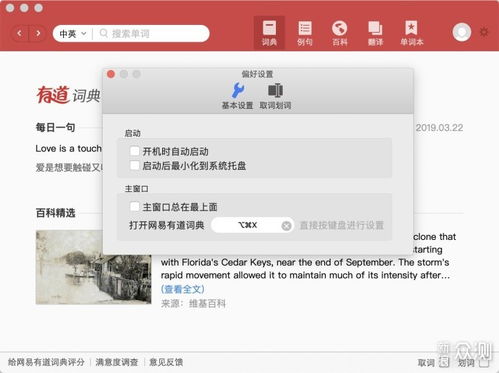Screen dimensions: 499x373
Task: Enable 启动后最小化到系统托盘 checkbox
Action: [135, 165]
